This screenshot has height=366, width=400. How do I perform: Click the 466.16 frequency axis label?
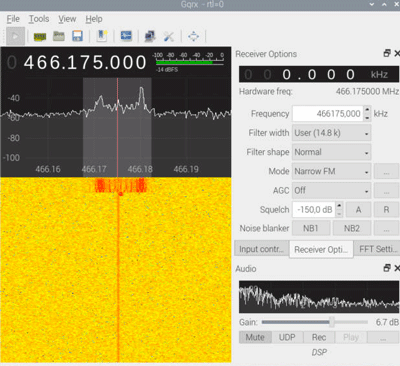tap(48, 169)
